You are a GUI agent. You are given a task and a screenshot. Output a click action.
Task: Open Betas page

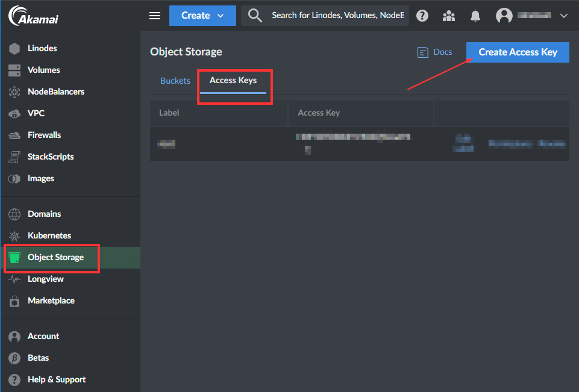pyautogui.click(x=38, y=358)
